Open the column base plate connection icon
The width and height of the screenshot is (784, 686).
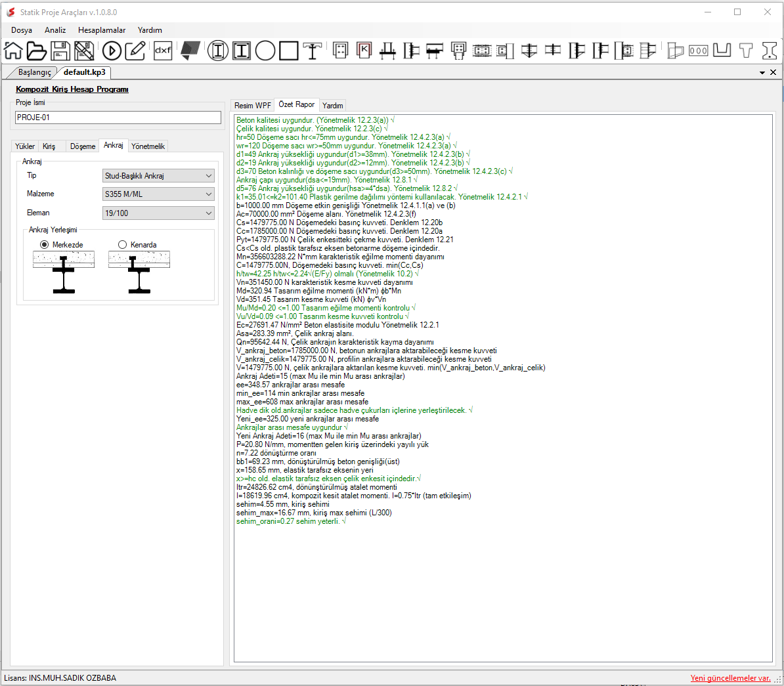coord(387,51)
